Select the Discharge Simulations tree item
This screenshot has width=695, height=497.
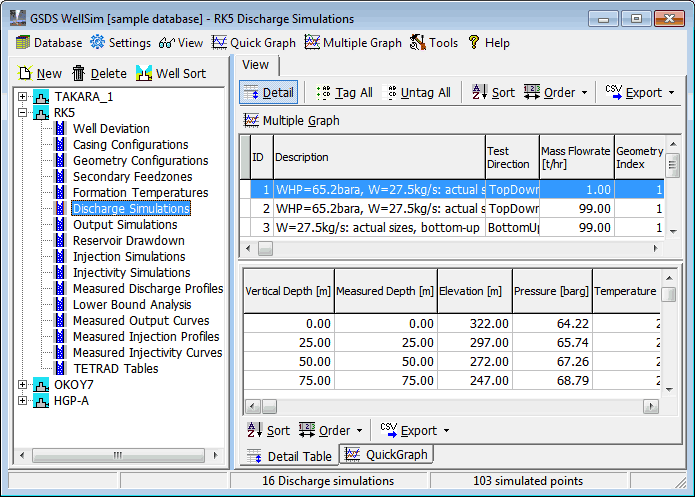131,208
